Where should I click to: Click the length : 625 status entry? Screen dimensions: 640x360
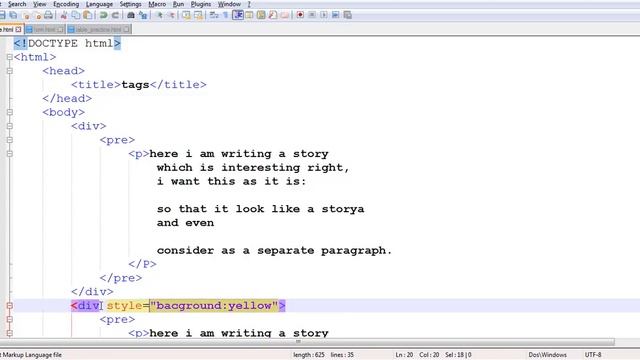(x=309, y=355)
